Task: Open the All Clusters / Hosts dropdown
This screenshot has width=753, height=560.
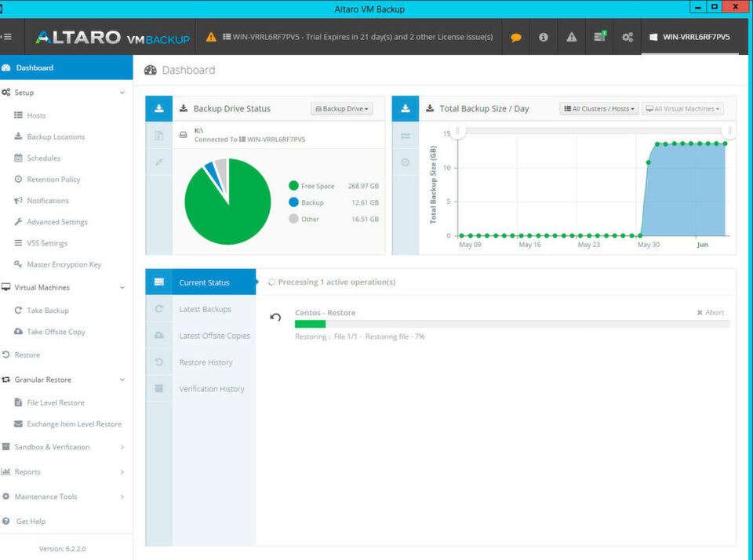Action: (598, 109)
